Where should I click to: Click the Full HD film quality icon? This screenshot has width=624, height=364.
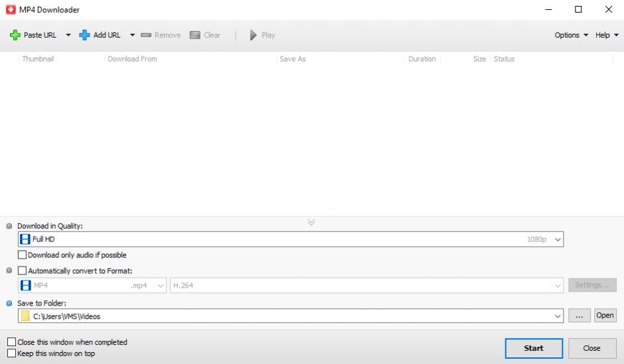tap(25, 239)
